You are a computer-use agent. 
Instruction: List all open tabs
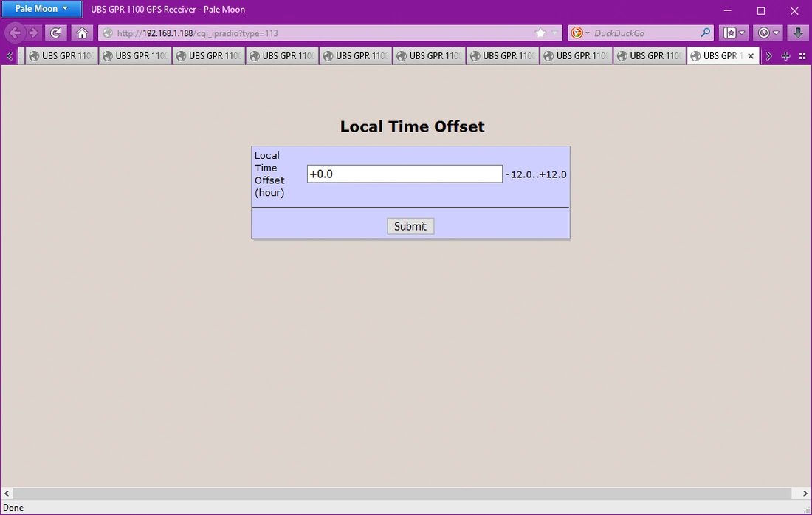pyautogui.click(x=802, y=56)
